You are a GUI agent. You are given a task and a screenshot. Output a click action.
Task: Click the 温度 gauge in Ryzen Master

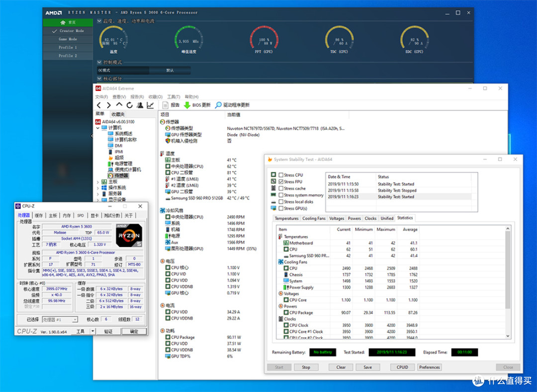pyautogui.click(x=113, y=39)
